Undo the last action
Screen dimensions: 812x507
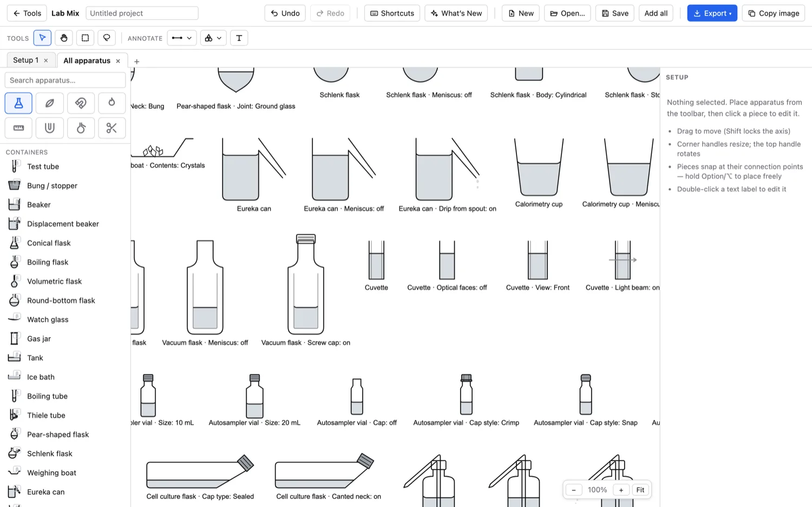pos(285,13)
